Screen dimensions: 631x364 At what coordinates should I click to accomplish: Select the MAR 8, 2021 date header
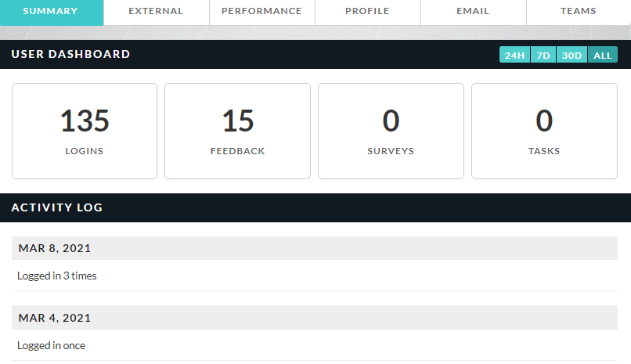coord(315,248)
